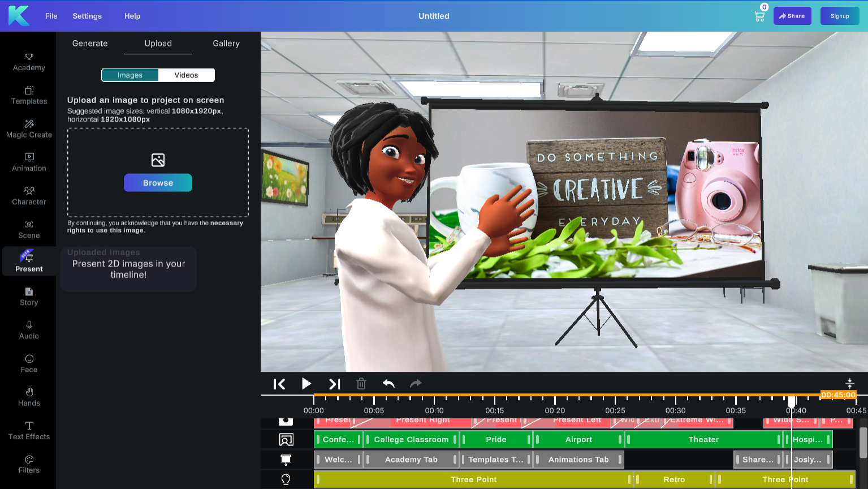
Task: Switch to the Gallery tab
Action: pos(226,43)
